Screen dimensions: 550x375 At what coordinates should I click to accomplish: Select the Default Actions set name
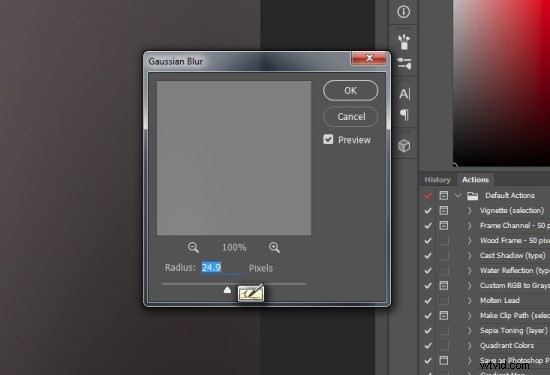(x=510, y=195)
